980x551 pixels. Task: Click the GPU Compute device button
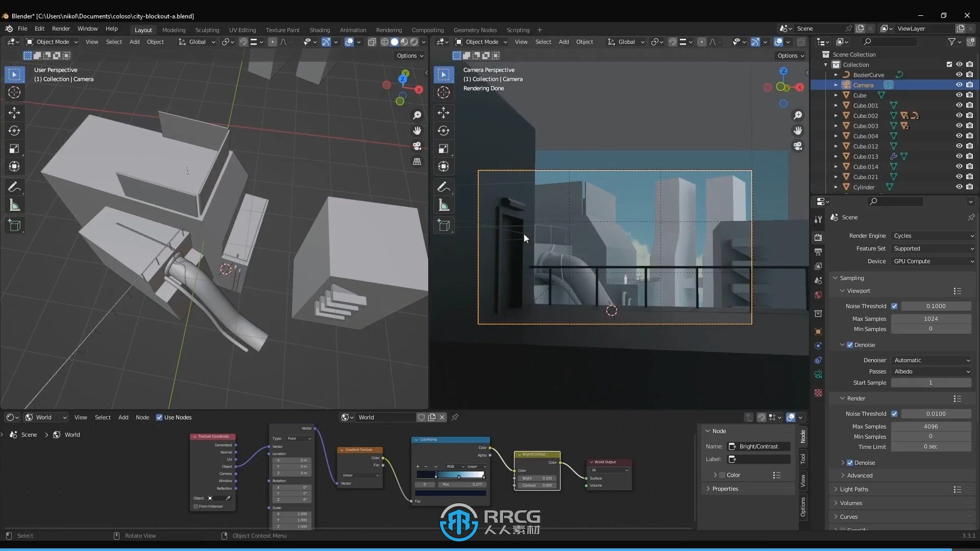(x=932, y=261)
